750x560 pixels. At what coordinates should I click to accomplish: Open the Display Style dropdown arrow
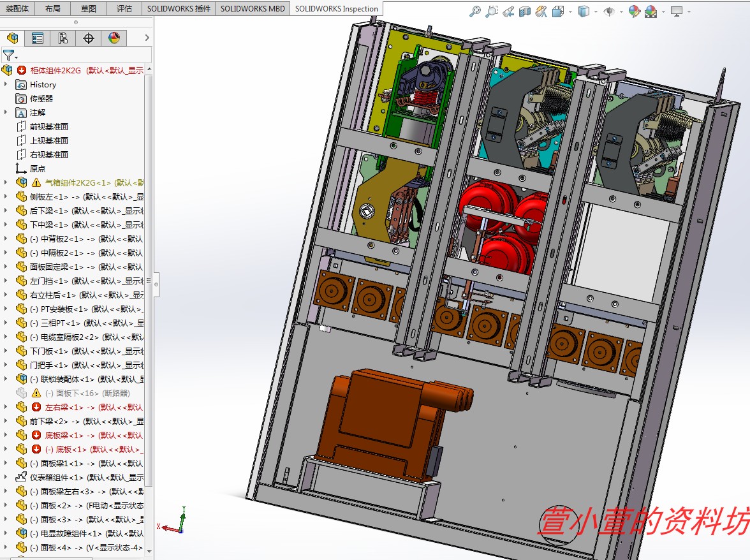tap(596, 12)
